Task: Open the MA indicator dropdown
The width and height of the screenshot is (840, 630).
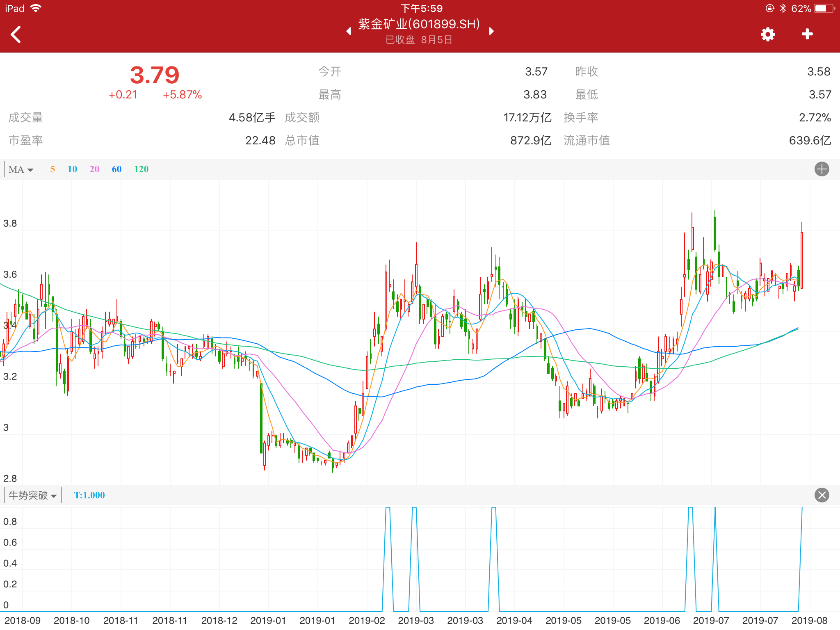Action: tap(21, 169)
